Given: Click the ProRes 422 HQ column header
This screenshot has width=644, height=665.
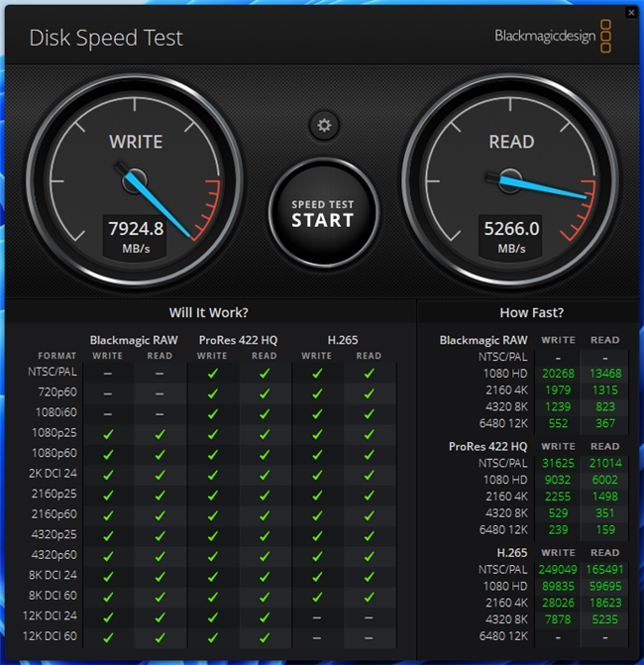Looking at the screenshot, I should (238, 340).
